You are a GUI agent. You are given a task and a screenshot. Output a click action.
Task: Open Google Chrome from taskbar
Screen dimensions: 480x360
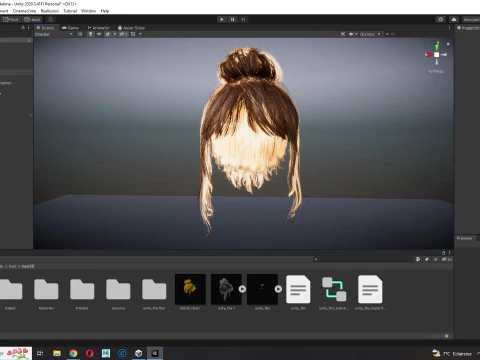(x=73, y=353)
